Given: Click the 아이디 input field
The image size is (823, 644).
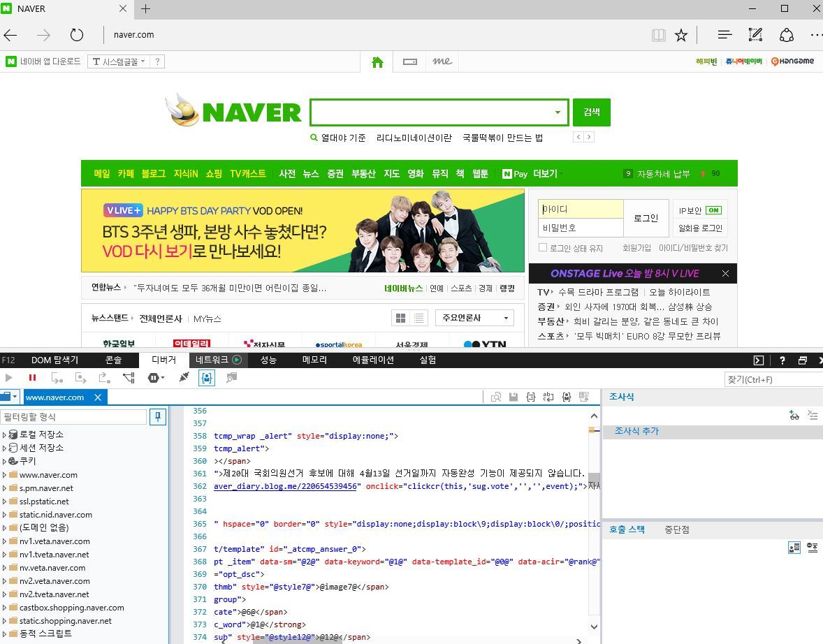Looking at the screenshot, I should point(581,209).
